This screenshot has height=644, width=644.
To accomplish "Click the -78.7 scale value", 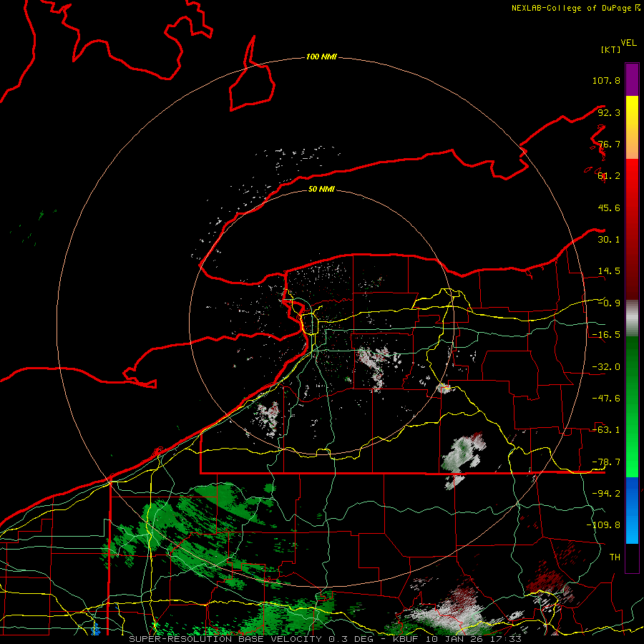I will tap(606, 462).
